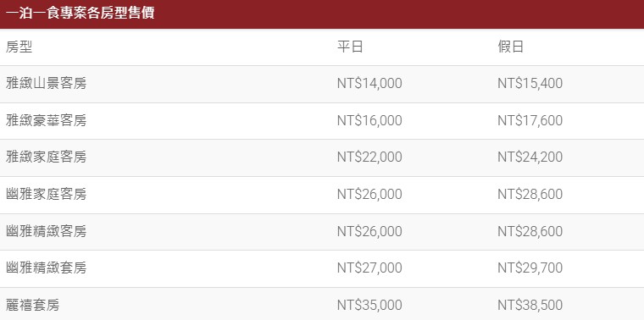Click the 雅緻山景客房 room name

[x=46, y=84]
